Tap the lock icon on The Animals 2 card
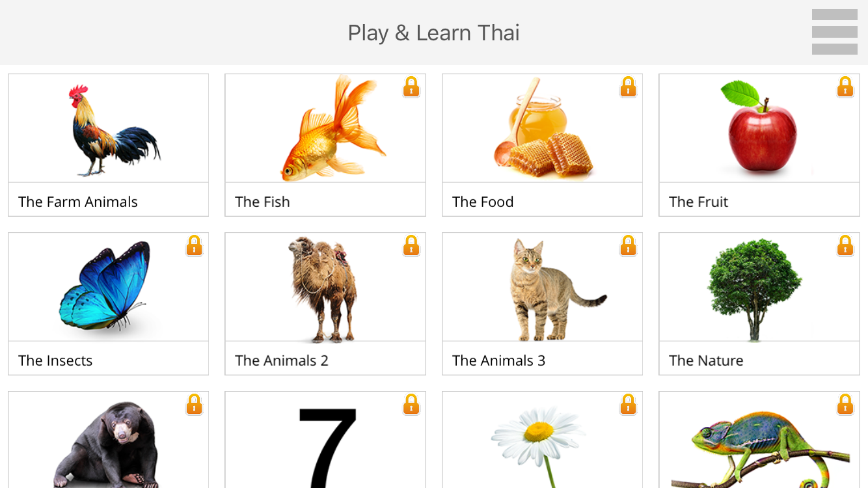 (411, 245)
